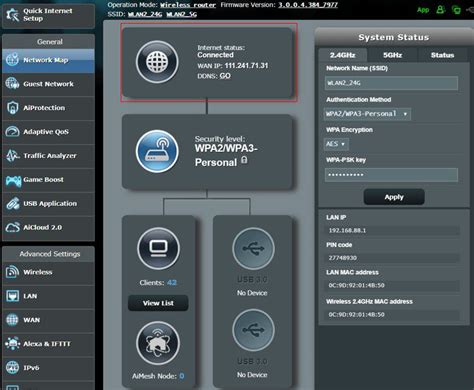
Task: Click the Internet status globe icon
Action: pyautogui.click(x=157, y=62)
